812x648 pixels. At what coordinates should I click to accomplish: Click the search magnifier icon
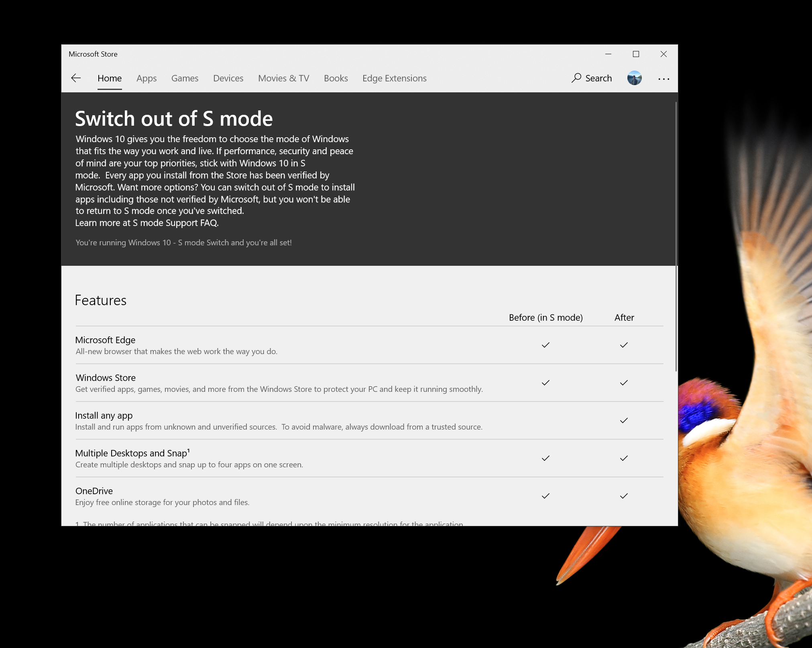tap(576, 77)
